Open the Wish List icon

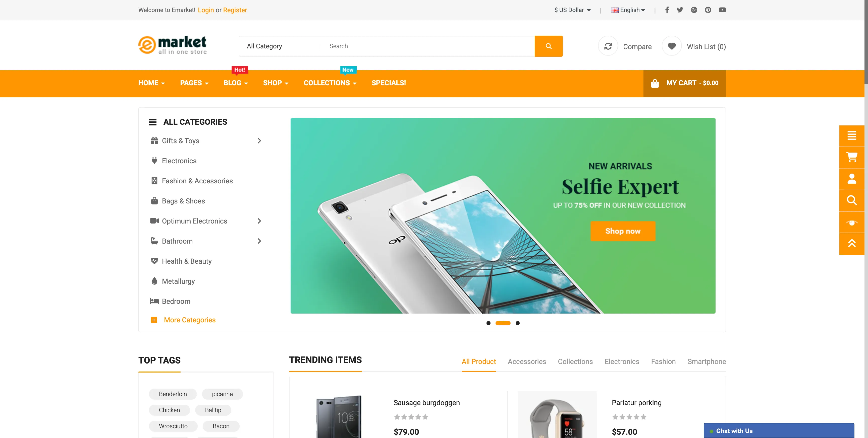pyautogui.click(x=671, y=46)
